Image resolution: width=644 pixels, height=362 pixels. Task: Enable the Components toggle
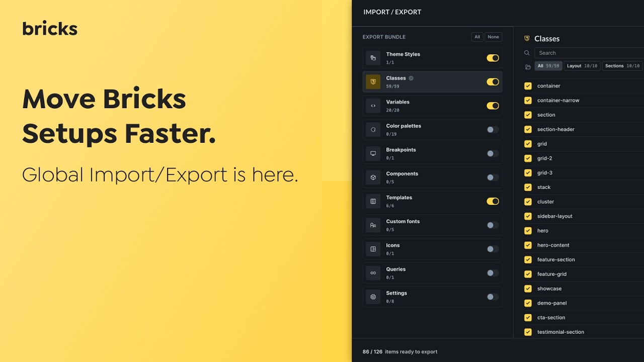pos(493,177)
